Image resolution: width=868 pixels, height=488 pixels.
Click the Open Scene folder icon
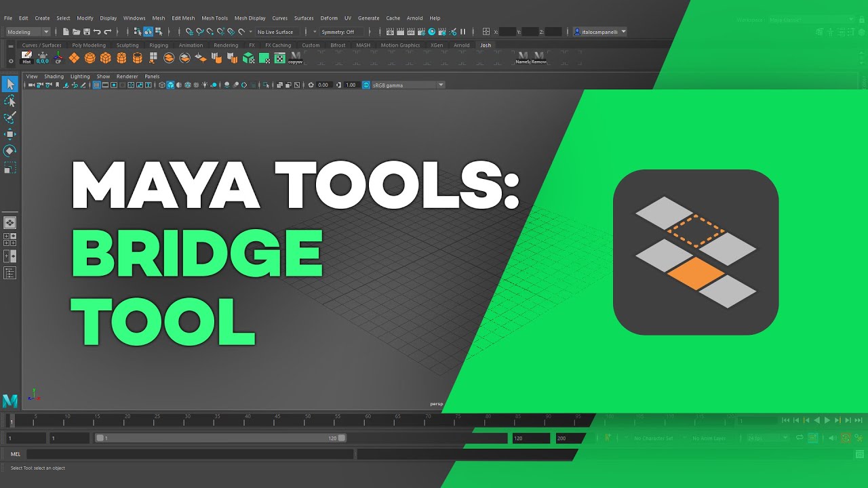pyautogui.click(x=77, y=31)
